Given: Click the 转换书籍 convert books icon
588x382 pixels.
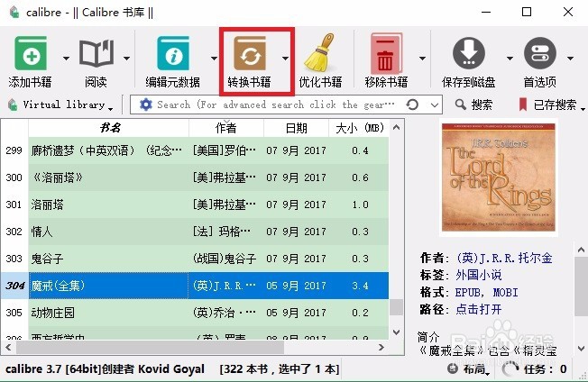Looking at the screenshot, I should click(250, 53).
